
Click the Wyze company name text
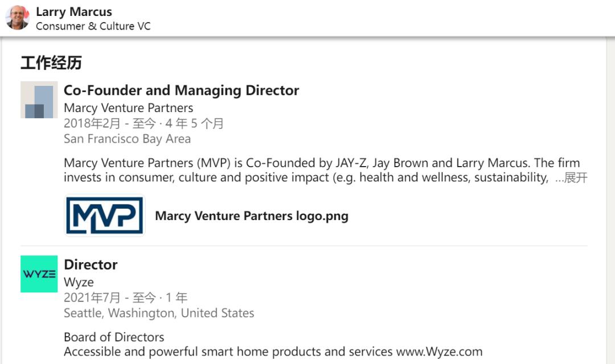tap(79, 282)
